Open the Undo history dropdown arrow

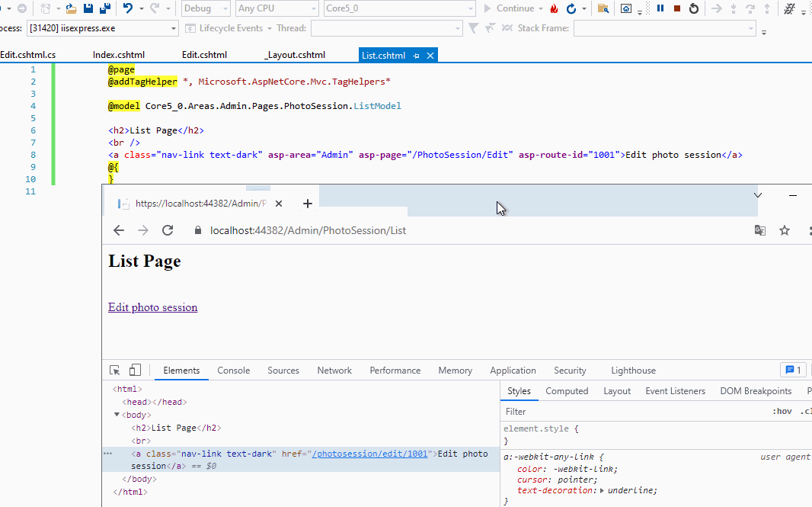(142, 8)
